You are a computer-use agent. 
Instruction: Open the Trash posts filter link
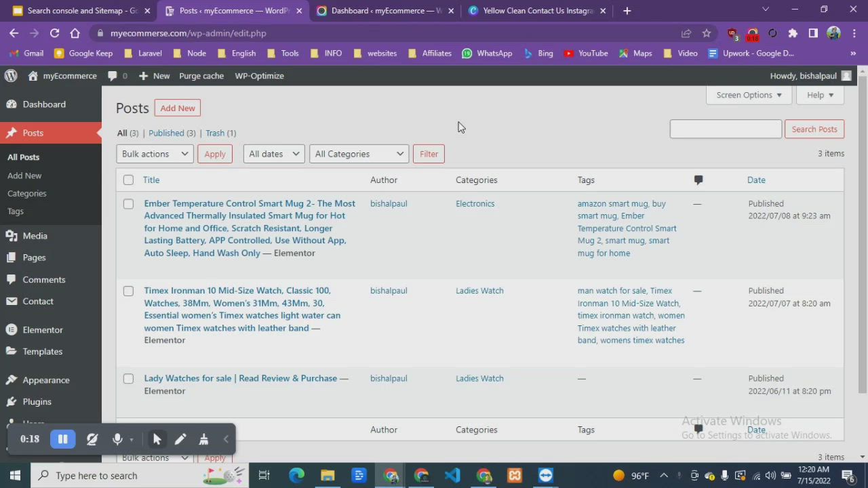tap(215, 133)
